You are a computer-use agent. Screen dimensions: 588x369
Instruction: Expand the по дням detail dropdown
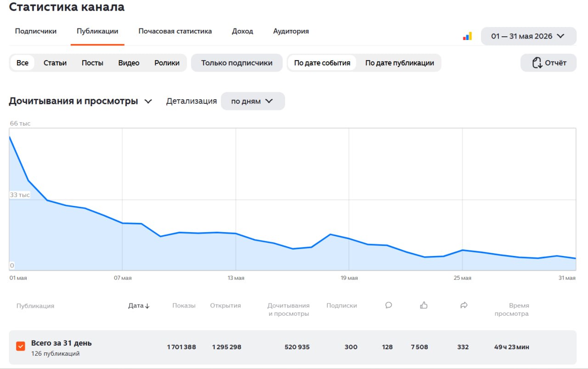[253, 101]
